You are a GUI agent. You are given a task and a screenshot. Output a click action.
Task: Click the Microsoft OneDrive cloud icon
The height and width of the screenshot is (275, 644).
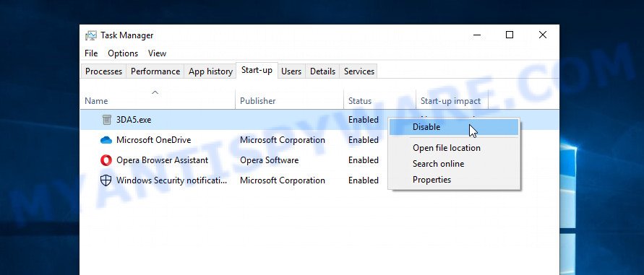click(x=106, y=140)
